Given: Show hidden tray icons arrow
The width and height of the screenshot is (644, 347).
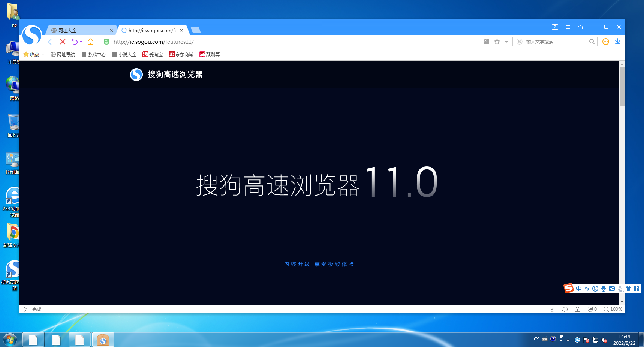Looking at the screenshot, I should pos(568,340).
